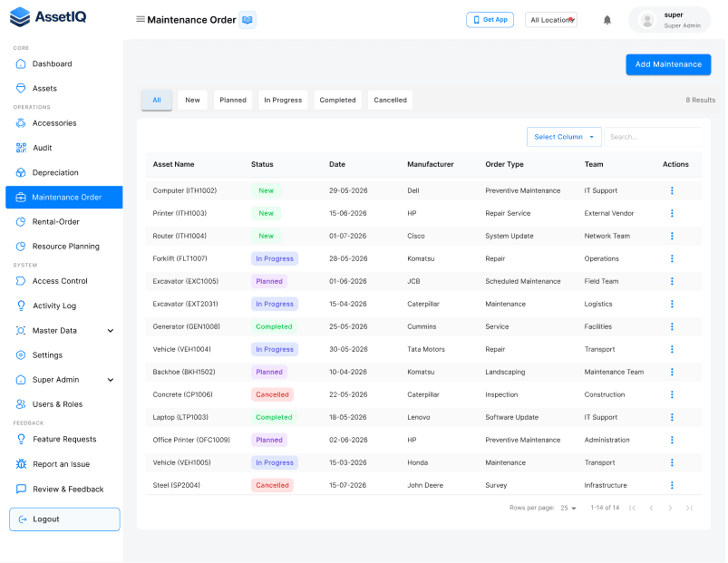The width and height of the screenshot is (728, 563).
Task: Go to previous page arrow
Action: coord(652,508)
